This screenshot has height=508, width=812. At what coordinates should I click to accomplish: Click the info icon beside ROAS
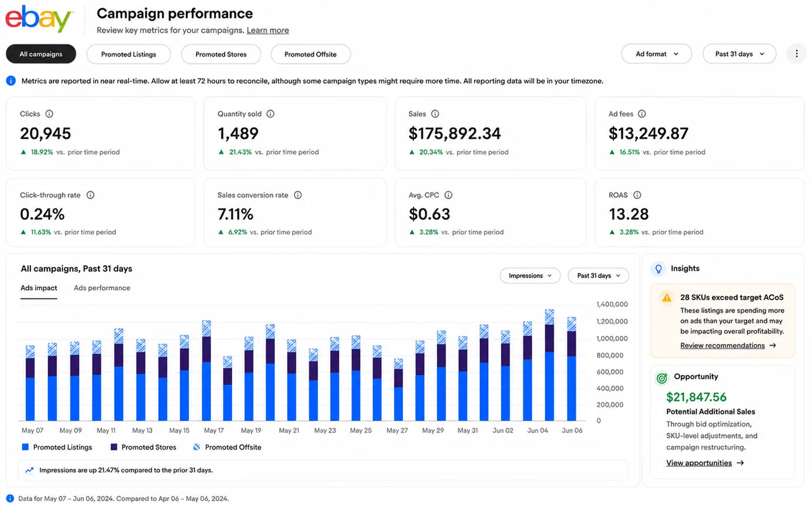click(x=637, y=195)
